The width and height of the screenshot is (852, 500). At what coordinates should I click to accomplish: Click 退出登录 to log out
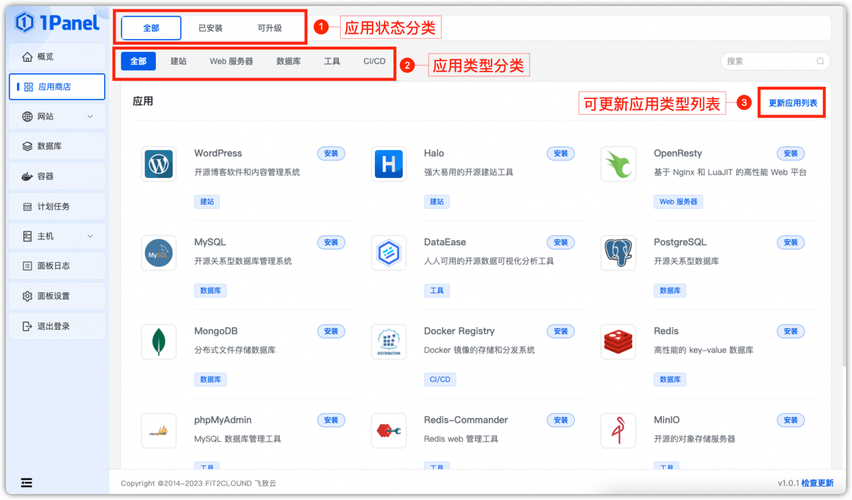point(57,326)
